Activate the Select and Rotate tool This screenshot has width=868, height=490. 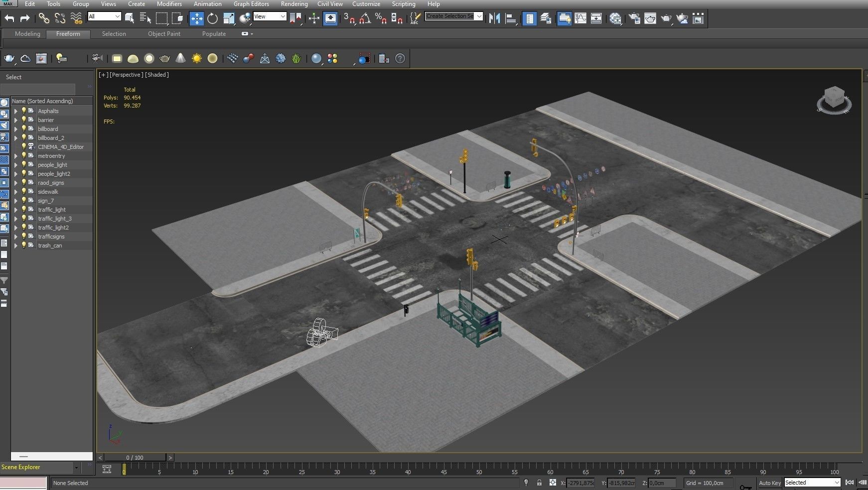[213, 19]
